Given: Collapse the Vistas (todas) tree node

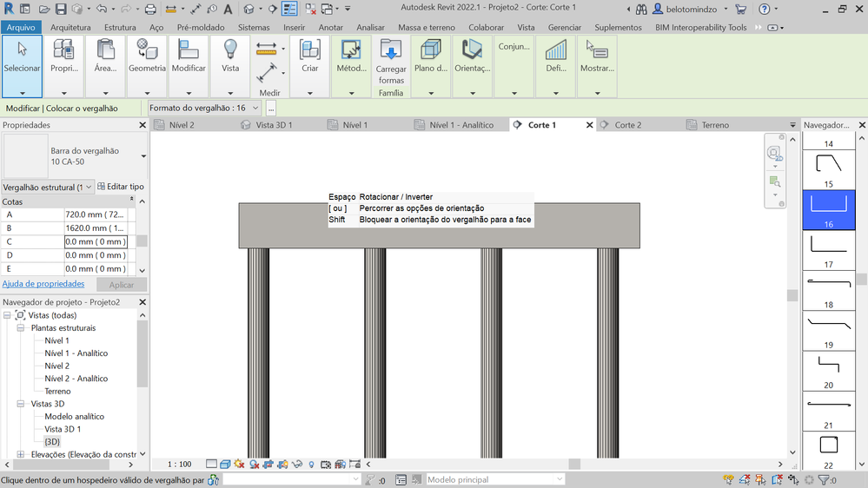Looking at the screenshot, I should (x=7, y=315).
